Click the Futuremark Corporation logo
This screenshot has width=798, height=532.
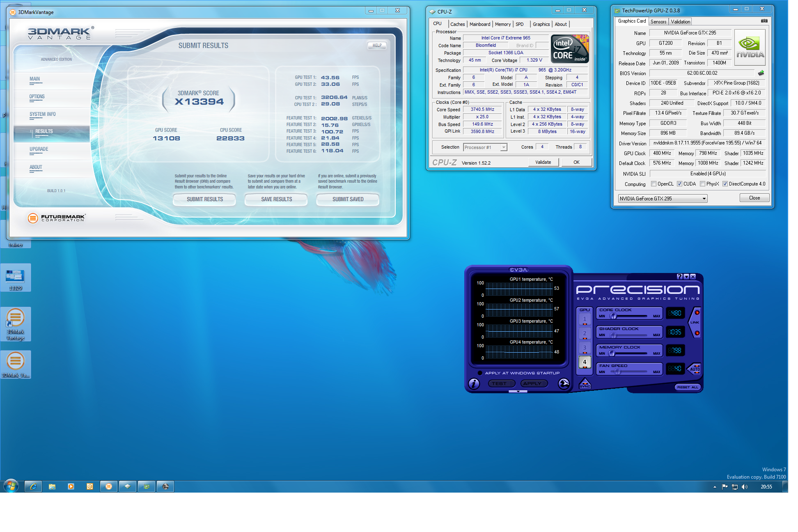pos(57,218)
